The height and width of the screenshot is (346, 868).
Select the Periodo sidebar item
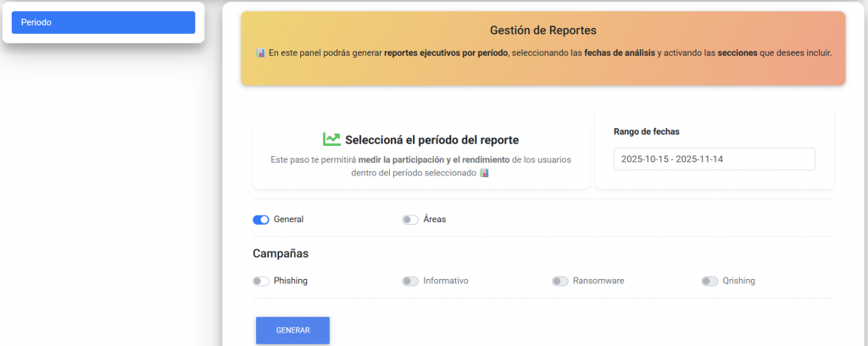point(103,23)
